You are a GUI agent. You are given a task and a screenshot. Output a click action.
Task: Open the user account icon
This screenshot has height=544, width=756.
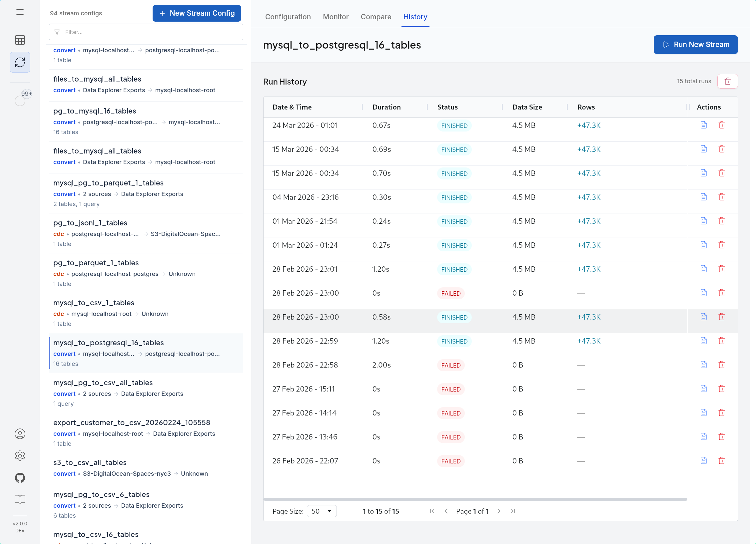point(20,434)
